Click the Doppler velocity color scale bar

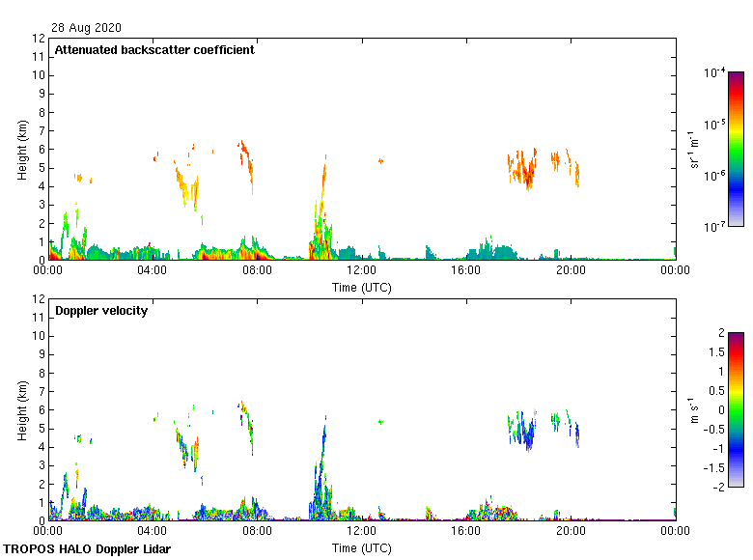click(x=736, y=408)
